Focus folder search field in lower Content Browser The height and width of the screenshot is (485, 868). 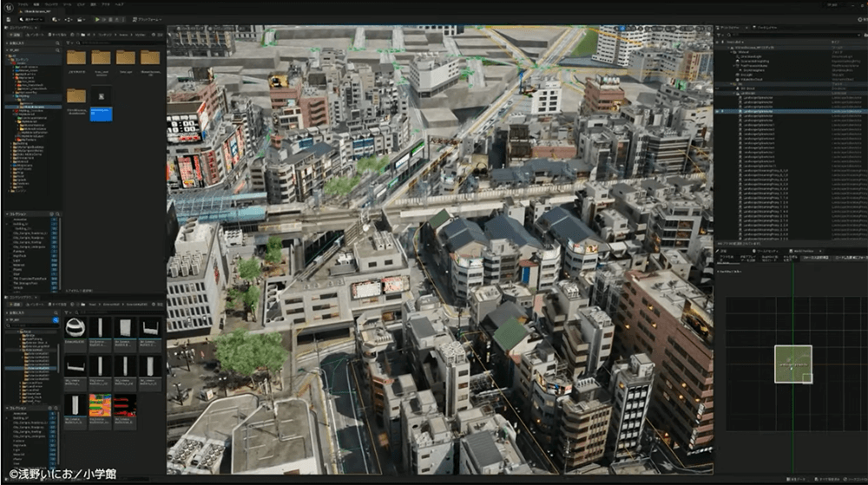click(x=33, y=325)
